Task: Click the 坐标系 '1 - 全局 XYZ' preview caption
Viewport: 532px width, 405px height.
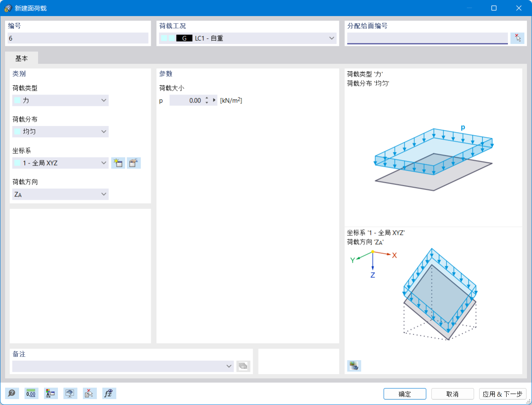Action: [376, 233]
